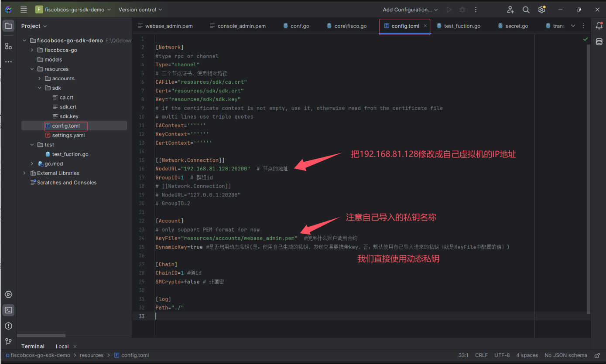Open the Project tool window icon

coord(8,26)
